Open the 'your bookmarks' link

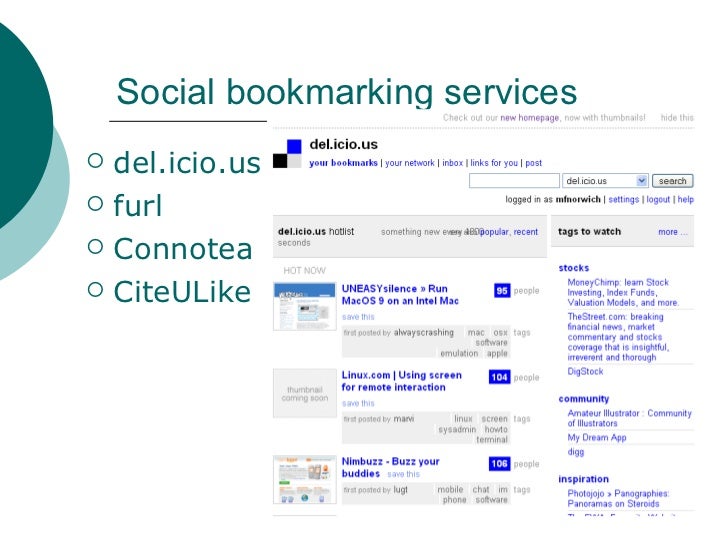(343, 163)
